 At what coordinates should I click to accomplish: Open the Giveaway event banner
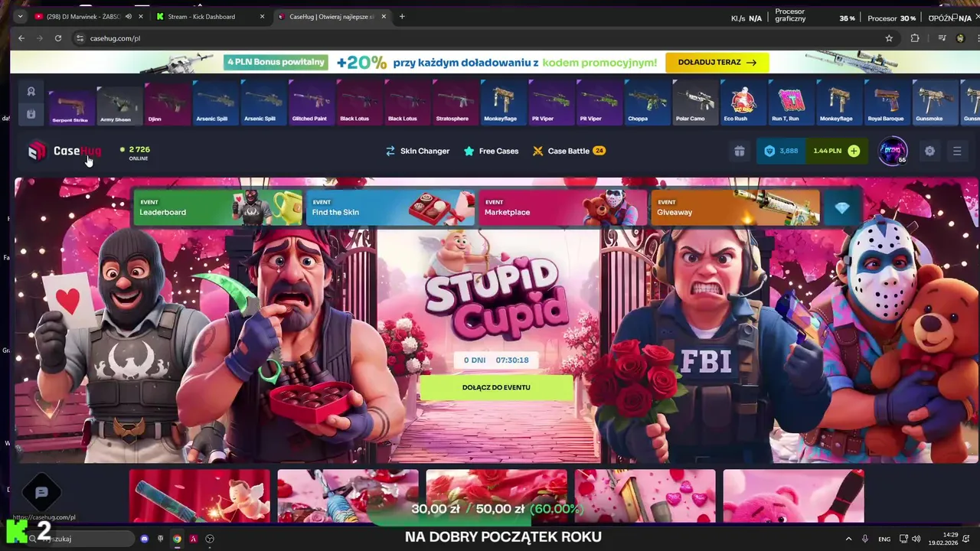(x=735, y=207)
